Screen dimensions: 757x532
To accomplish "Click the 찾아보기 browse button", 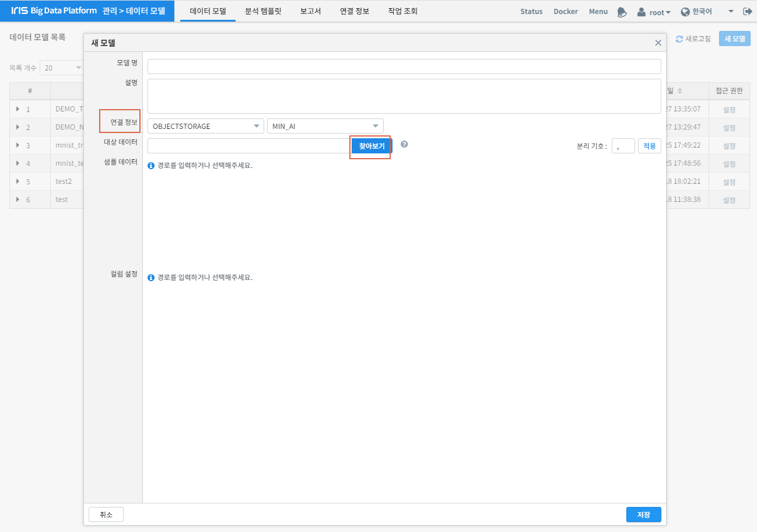I will [372, 146].
